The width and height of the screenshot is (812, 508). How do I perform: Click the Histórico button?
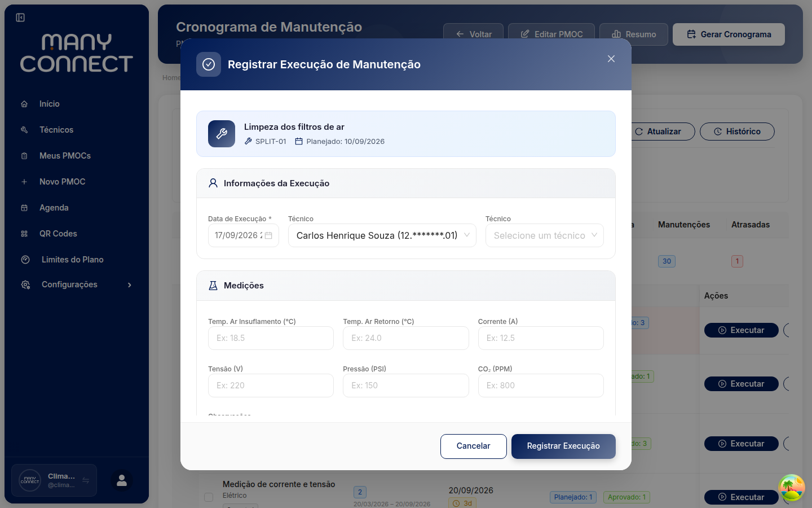pos(737,132)
